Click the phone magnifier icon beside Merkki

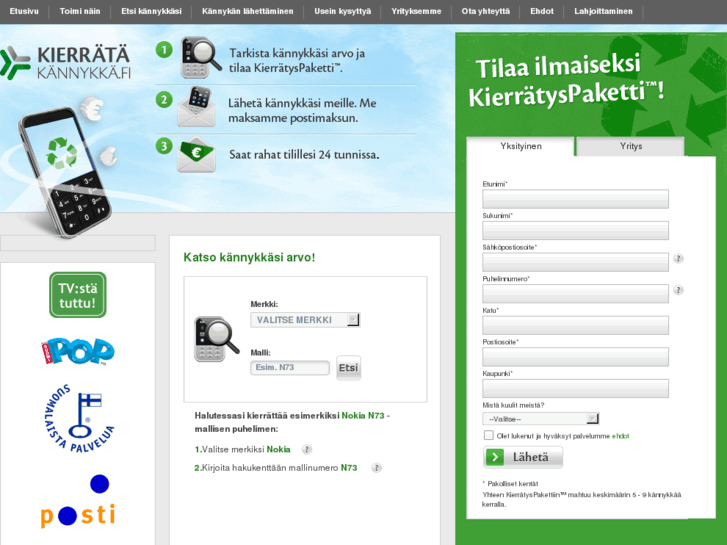[x=216, y=339]
